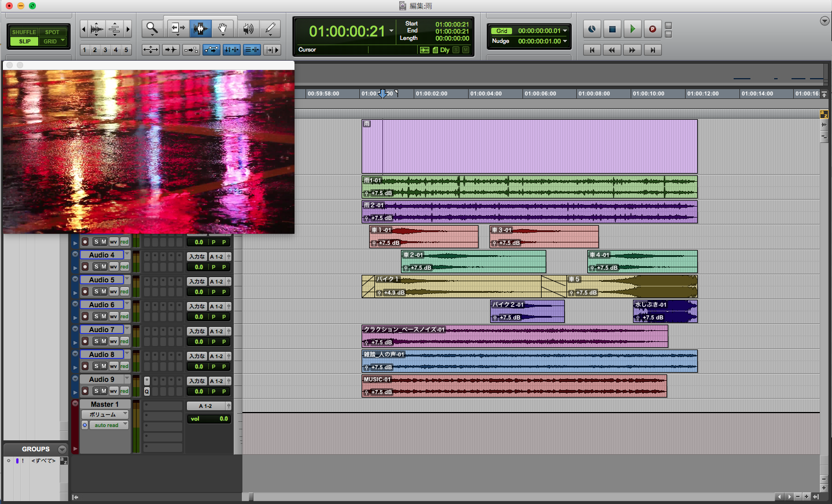
Task: Switch to Spot edit mode
Action: click(x=52, y=32)
